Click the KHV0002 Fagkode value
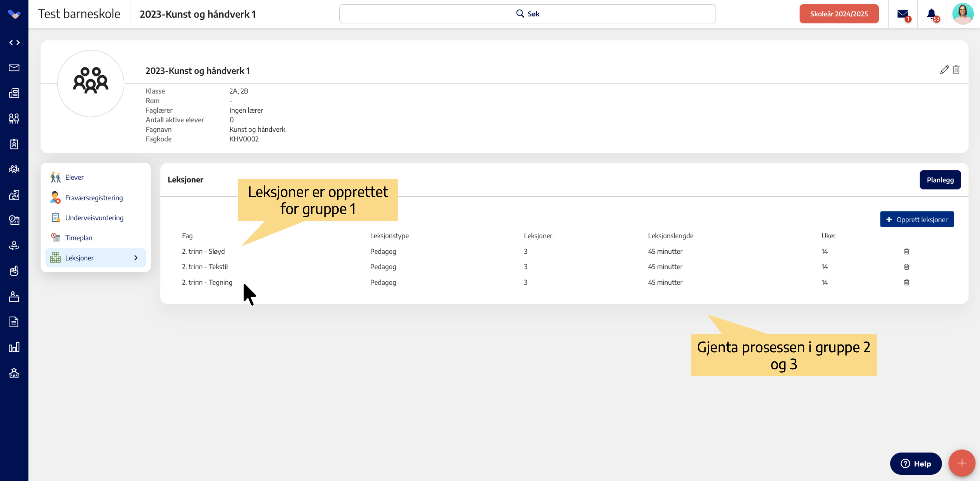This screenshot has height=481, width=980. pos(244,139)
